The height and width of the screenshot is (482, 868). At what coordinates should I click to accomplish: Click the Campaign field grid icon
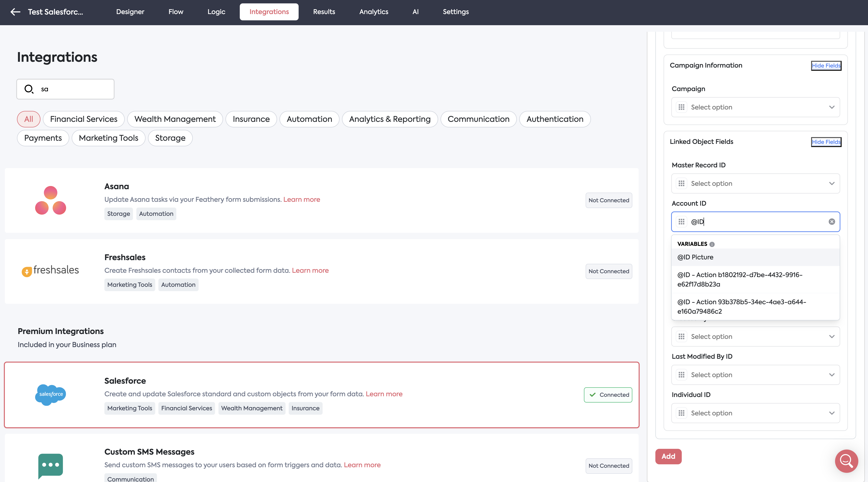681,107
